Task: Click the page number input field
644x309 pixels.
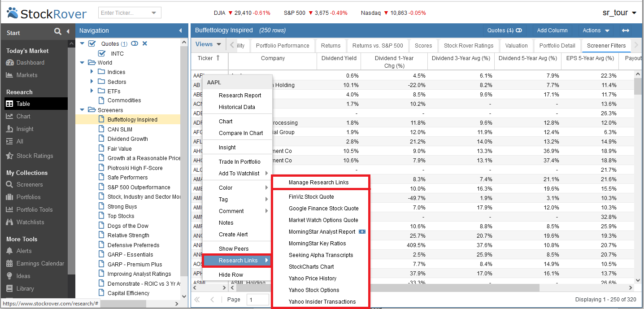Action: point(258,300)
